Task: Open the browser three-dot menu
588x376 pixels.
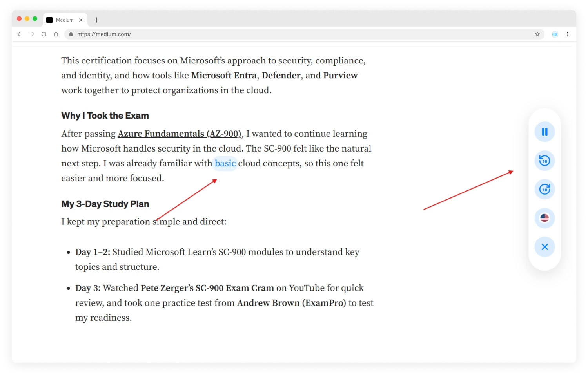Action: click(x=568, y=34)
